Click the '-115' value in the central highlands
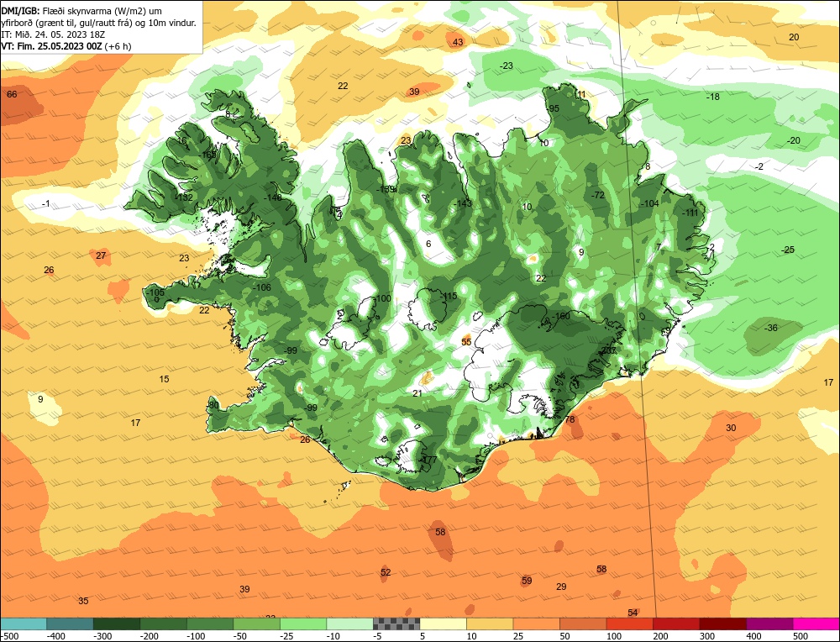This screenshot has height=642, width=840. tap(449, 297)
